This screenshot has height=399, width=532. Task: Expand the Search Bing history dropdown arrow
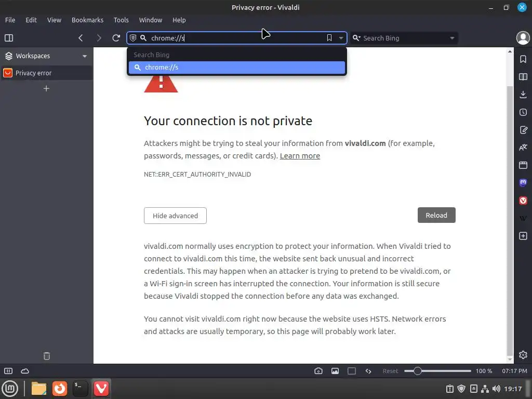[x=452, y=38]
